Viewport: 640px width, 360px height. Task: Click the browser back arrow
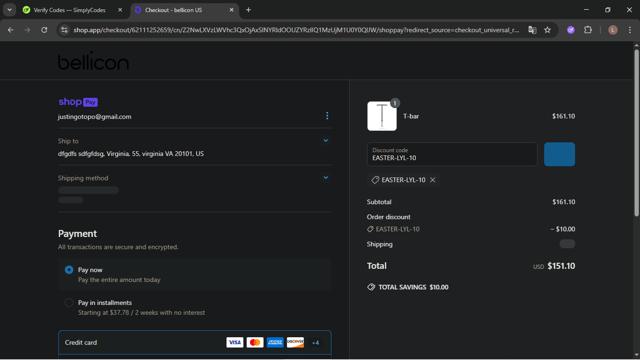tap(11, 30)
